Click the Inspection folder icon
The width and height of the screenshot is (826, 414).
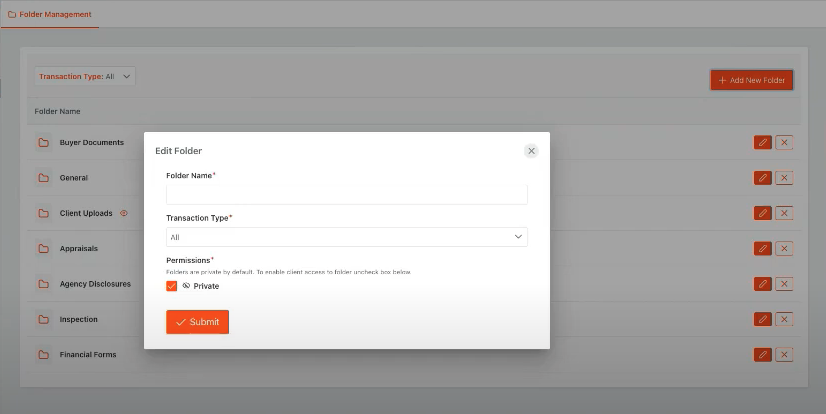coord(44,319)
